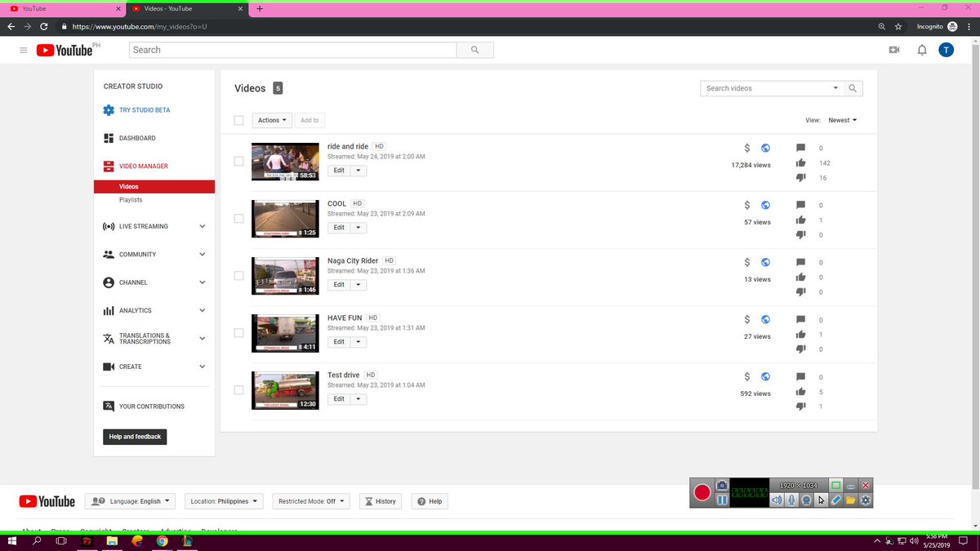Viewport: 980px width, 551px height.
Task: Click comments icon for Naga City Rider
Action: (x=801, y=262)
